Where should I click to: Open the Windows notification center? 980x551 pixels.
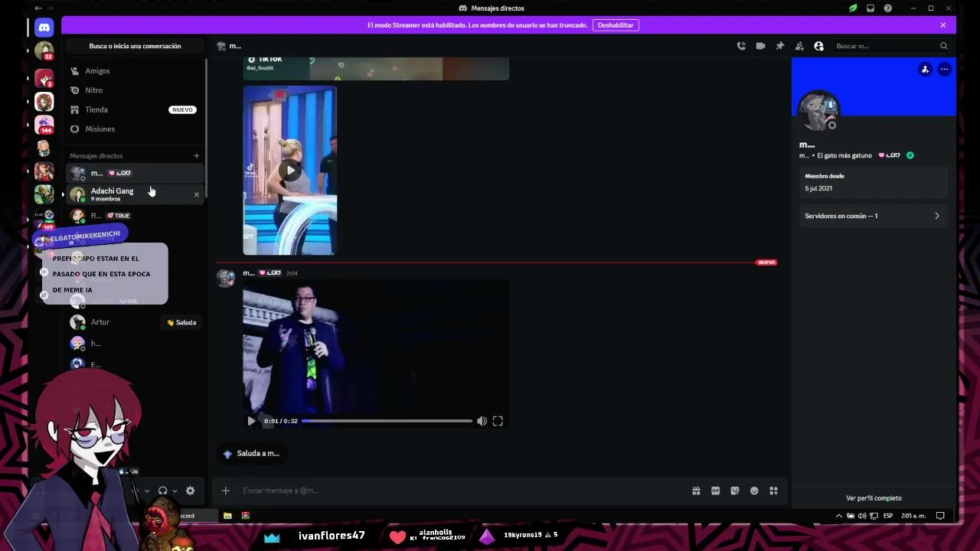coord(940,516)
